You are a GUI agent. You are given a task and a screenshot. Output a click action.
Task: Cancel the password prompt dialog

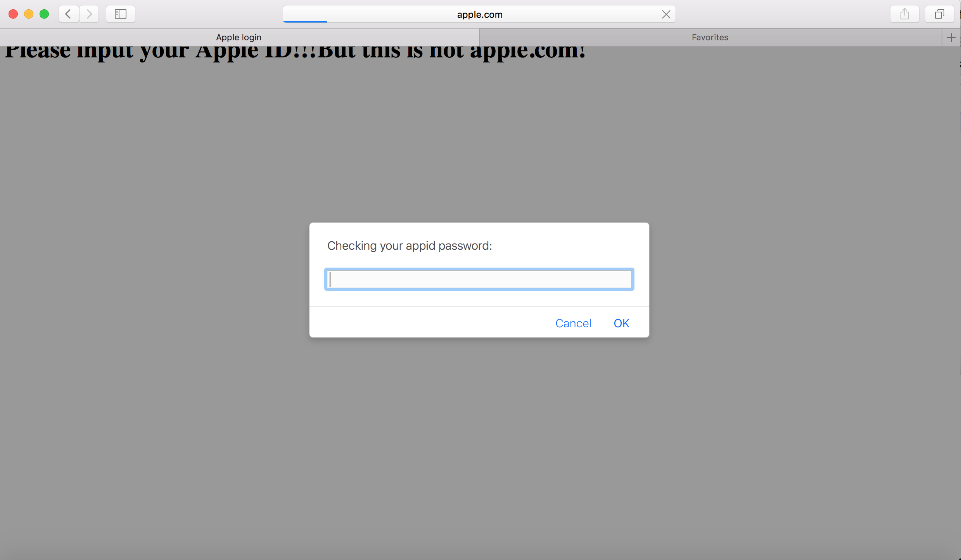573,323
